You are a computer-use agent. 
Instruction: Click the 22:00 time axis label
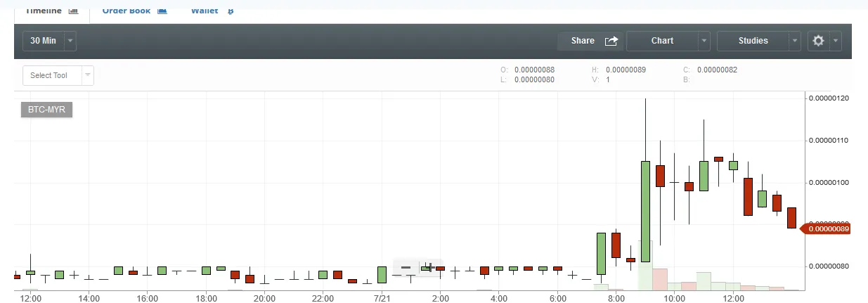pos(323,298)
